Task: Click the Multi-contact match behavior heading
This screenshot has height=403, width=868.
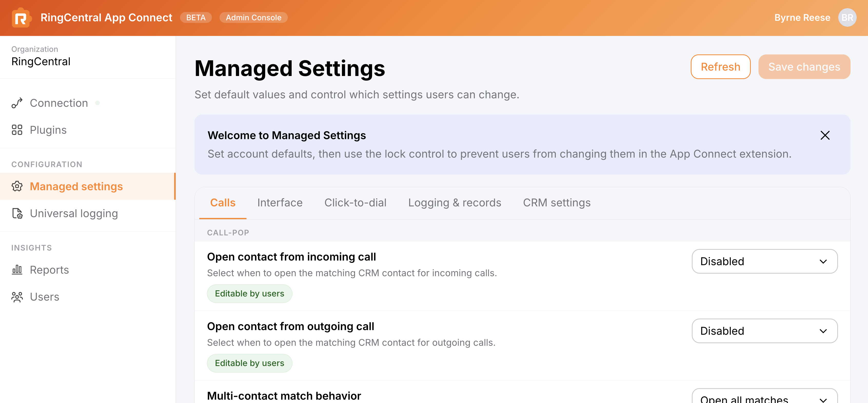Action: pos(284,396)
